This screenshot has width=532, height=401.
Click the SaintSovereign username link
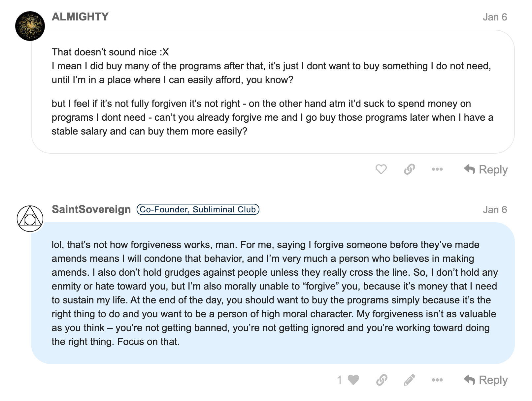(x=91, y=209)
